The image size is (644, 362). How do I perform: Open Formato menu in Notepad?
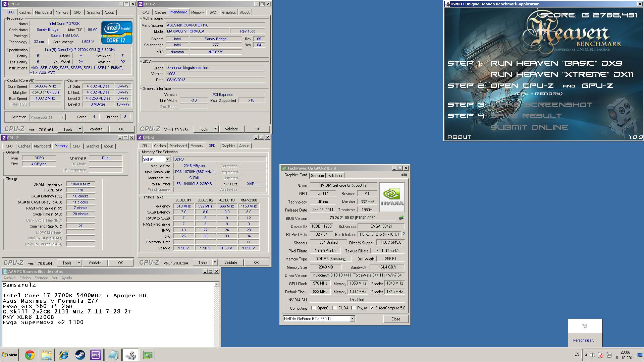[x=41, y=278]
